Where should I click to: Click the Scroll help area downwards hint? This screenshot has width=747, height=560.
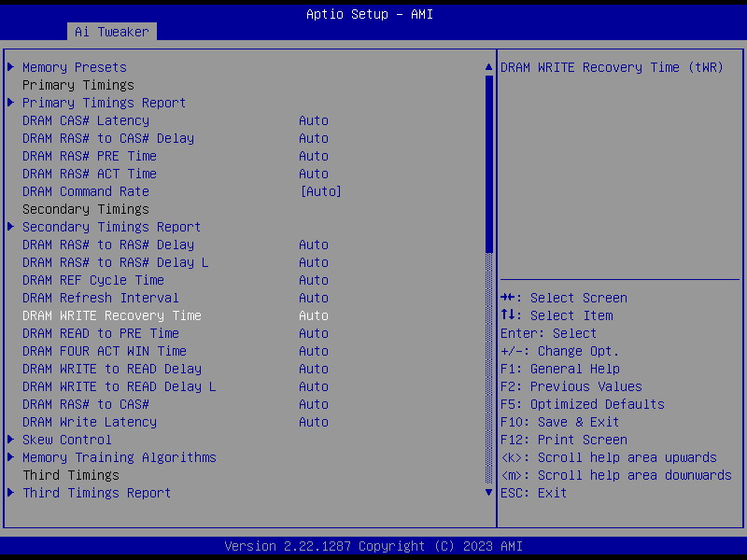pyautogui.click(x=616, y=475)
